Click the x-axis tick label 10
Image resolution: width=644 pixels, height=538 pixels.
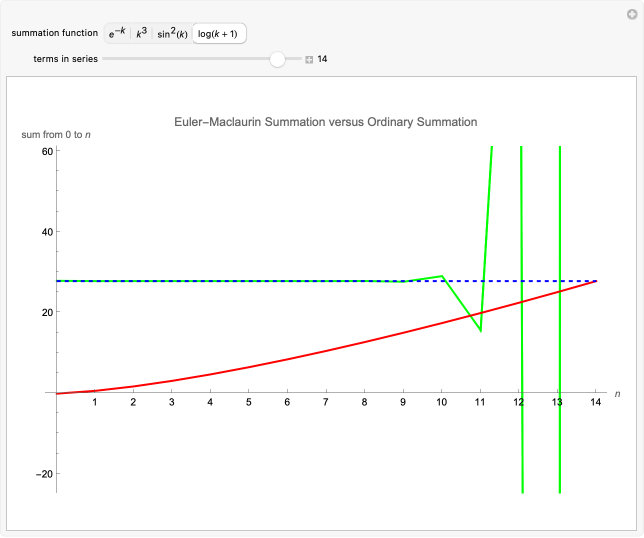(441, 402)
